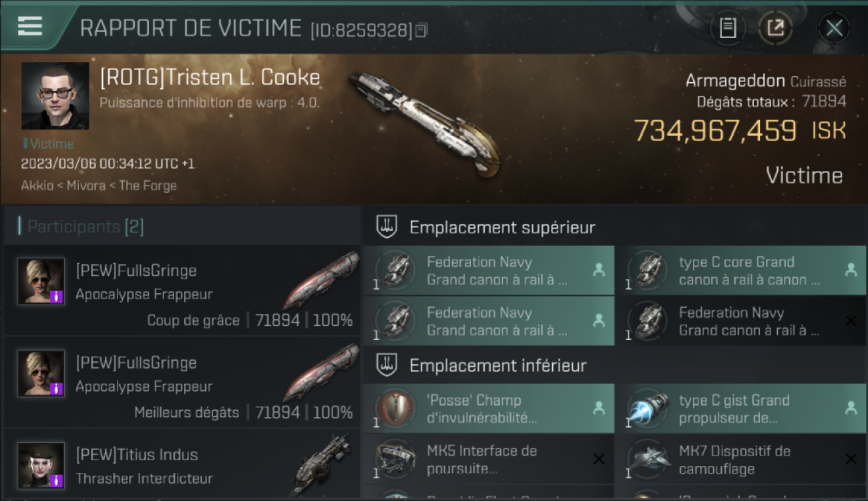Click the MK7 Dispositif de camouflage entry
This screenshot has width=868, height=501.
[x=741, y=460]
